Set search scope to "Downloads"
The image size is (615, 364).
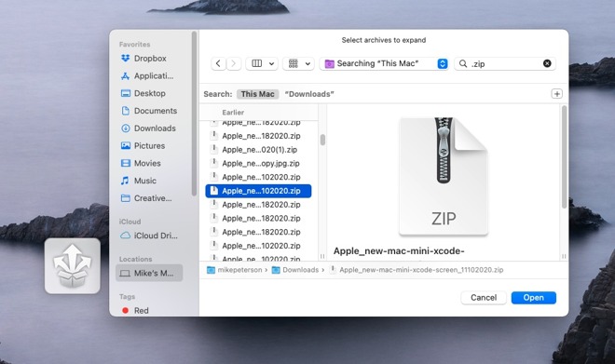(x=309, y=94)
